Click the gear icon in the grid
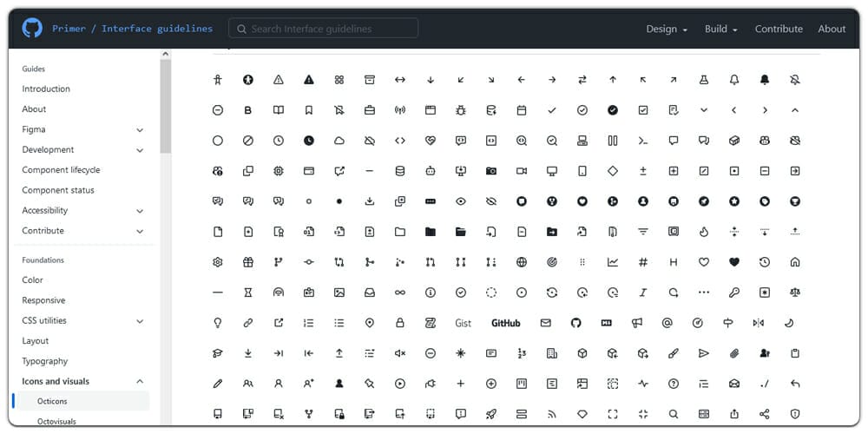This screenshot has height=434, width=868. (x=218, y=262)
